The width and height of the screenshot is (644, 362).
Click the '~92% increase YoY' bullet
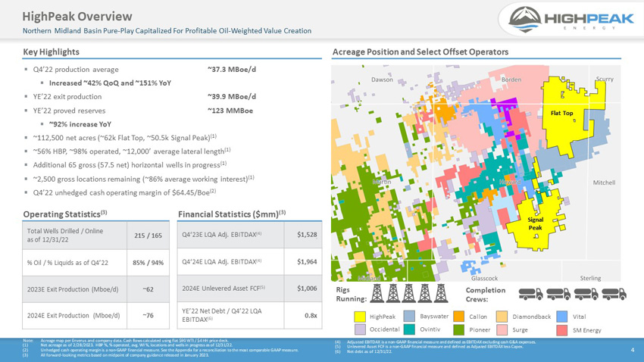80,124
